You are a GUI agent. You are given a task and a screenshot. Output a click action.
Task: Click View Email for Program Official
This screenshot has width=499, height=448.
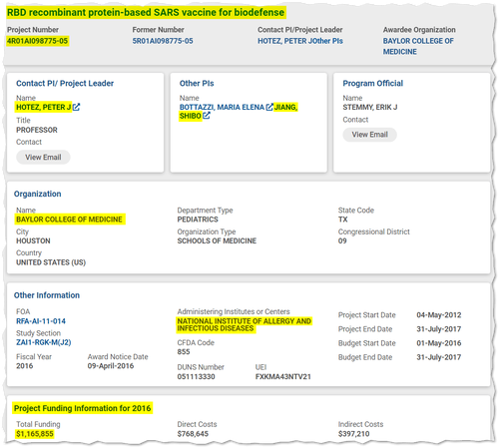tap(370, 135)
